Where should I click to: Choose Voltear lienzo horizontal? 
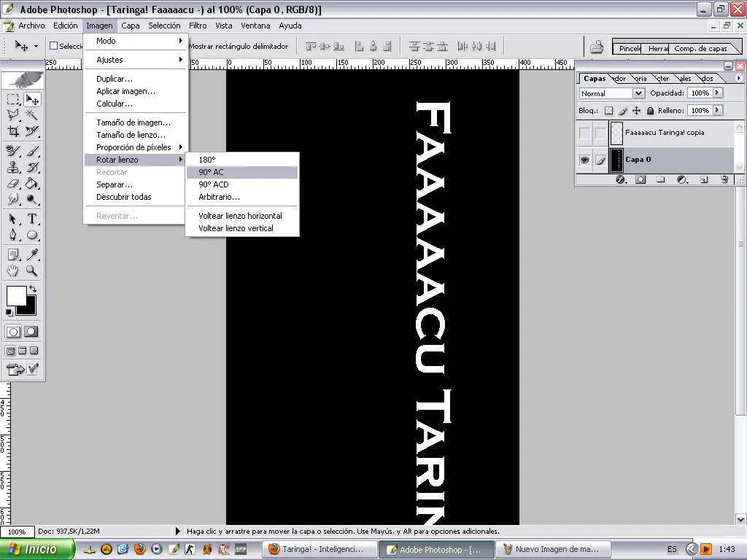click(x=242, y=216)
